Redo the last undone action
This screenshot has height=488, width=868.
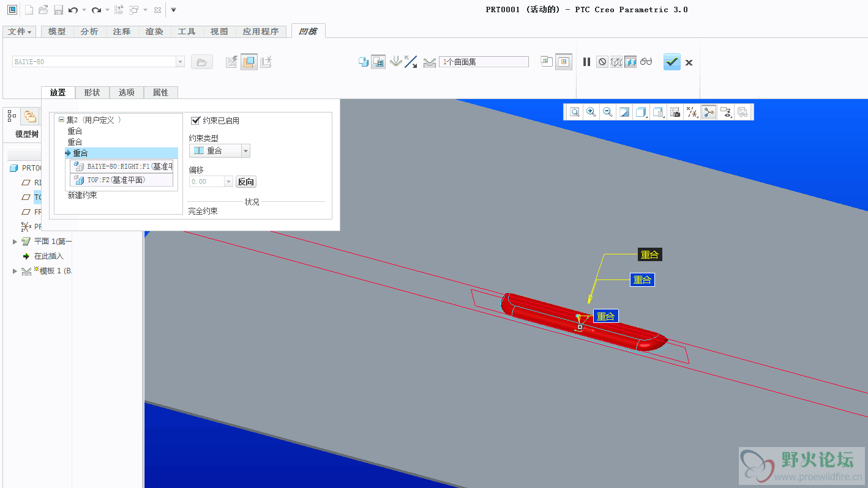[x=96, y=10]
